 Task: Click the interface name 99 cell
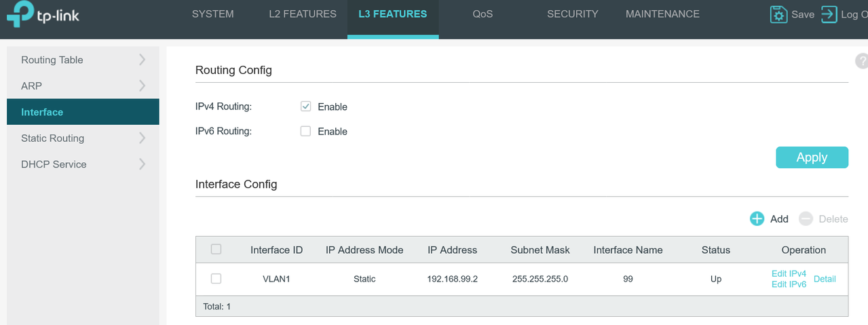[x=628, y=279]
